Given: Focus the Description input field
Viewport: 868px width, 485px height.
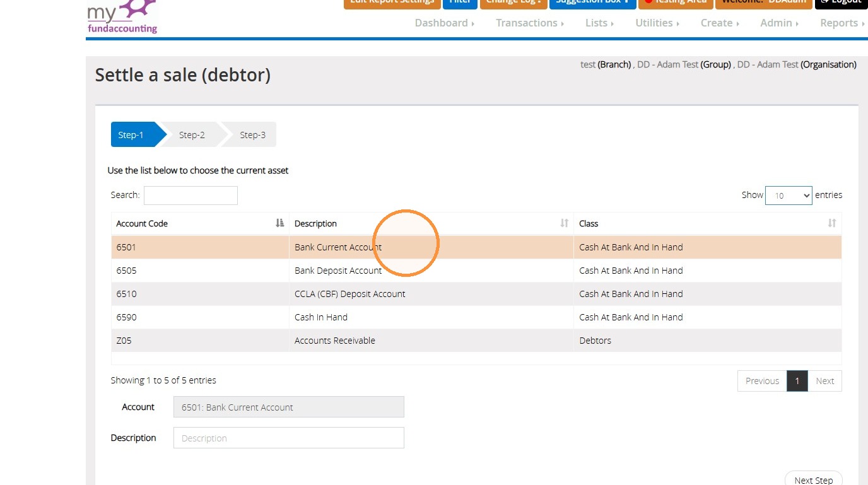Looking at the screenshot, I should pos(289,438).
